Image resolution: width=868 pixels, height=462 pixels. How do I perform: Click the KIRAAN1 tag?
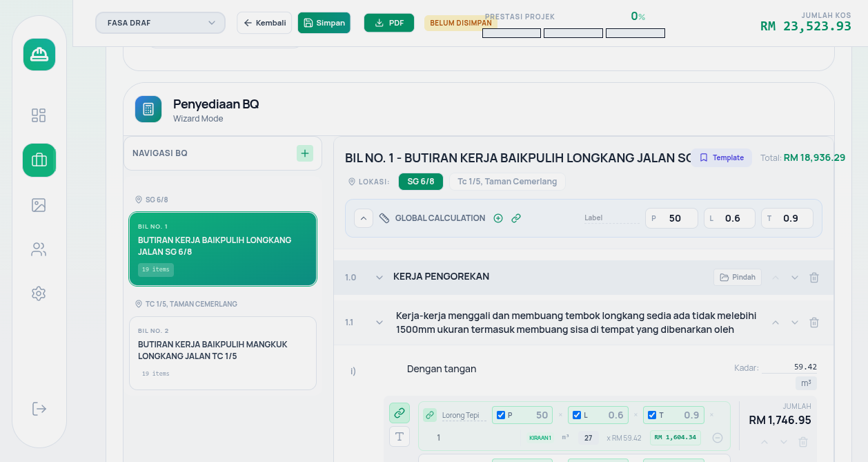(x=540, y=438)
